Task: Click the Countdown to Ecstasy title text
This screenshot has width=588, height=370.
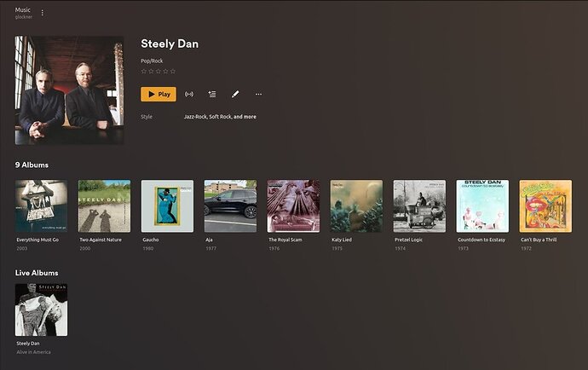Action: 481,240
